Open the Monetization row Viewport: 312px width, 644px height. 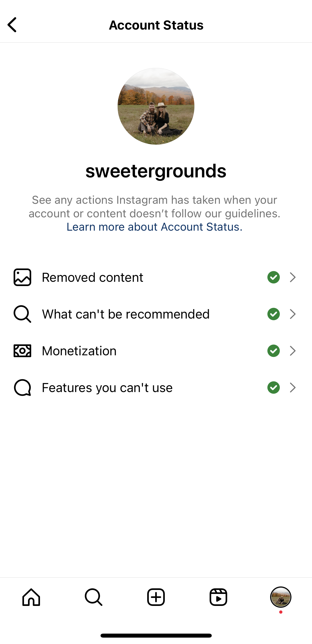[x=156, y=351]
